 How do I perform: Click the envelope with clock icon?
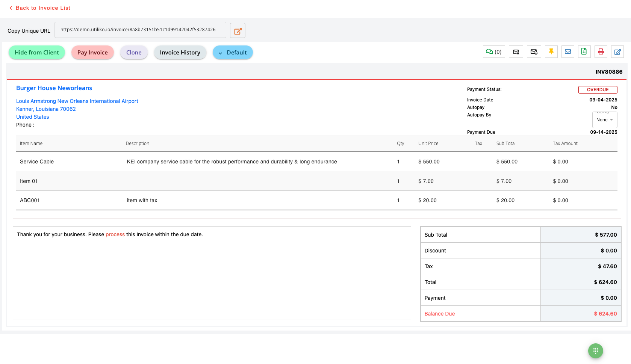[x=534, y=52]
